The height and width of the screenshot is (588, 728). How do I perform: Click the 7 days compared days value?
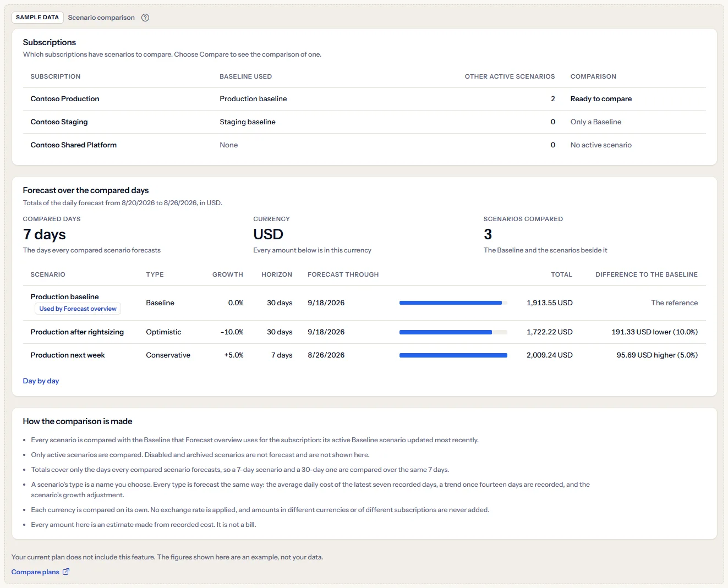(45, 235)
